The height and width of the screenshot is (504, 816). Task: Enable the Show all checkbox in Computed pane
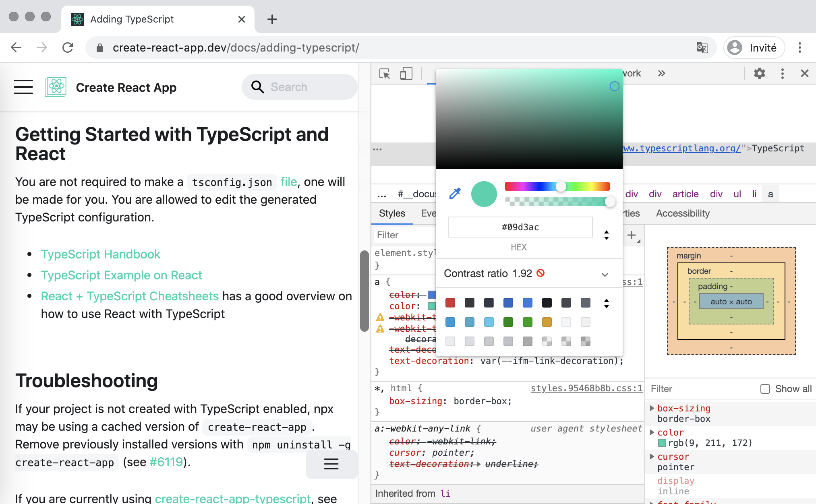[x=765, y=388]
